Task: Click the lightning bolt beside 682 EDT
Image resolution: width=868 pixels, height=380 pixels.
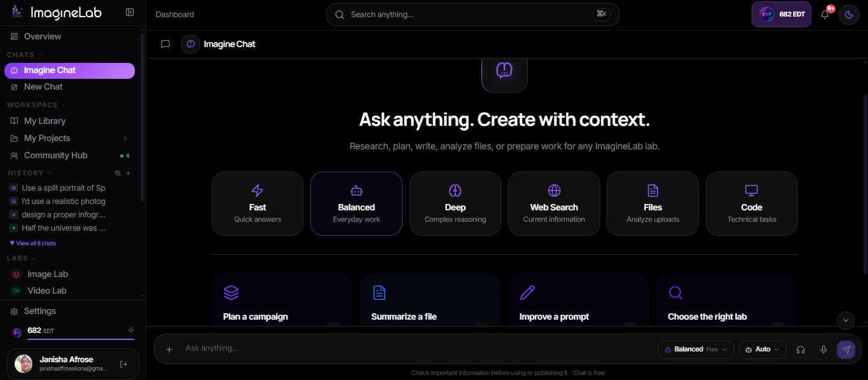Action: point(131,330)
